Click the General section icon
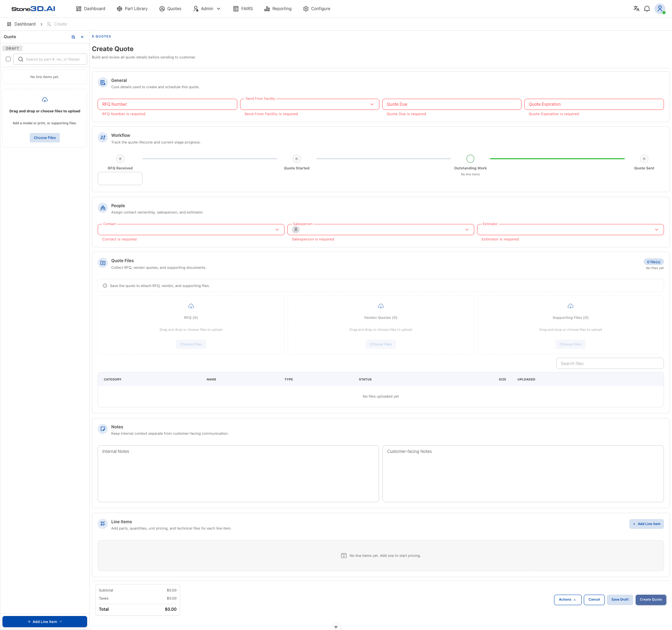Viewport: 672px width, 630px height. coord(103,83)
